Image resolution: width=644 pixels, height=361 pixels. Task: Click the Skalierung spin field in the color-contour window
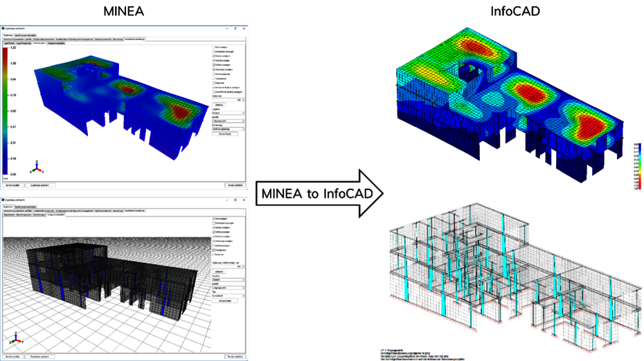point(228,100)
